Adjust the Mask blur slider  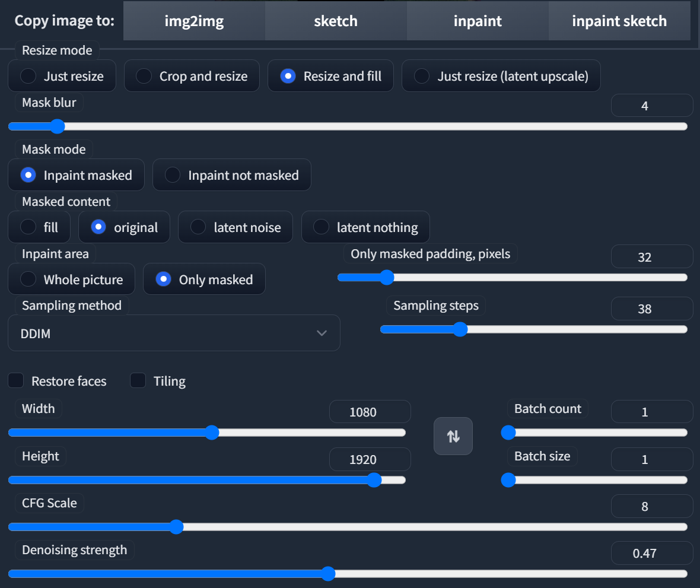coord(348,126)
